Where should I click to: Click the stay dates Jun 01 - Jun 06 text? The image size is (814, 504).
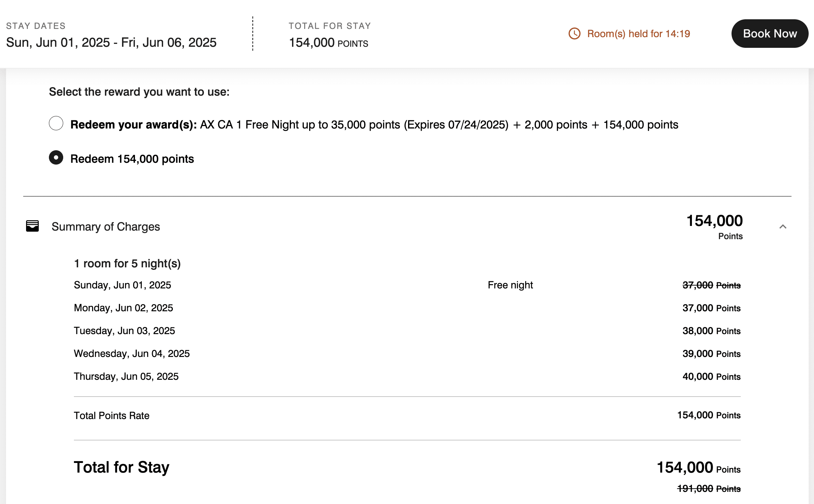[111, 42]
